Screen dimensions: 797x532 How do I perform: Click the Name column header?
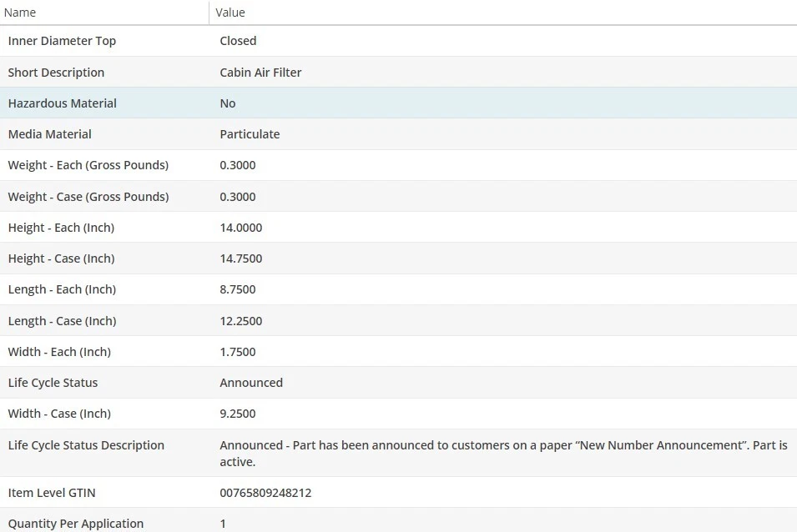[20, 13]
